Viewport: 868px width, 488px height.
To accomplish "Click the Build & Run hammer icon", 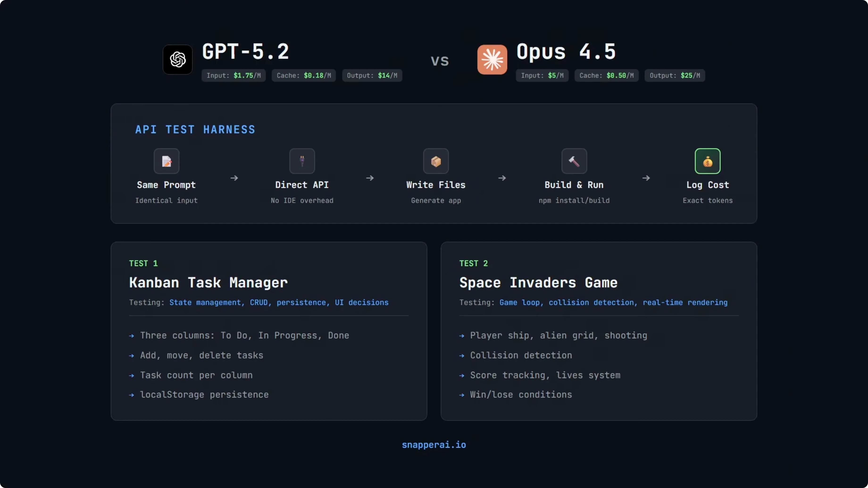I will pyautogui.click(x=574, y=161).
